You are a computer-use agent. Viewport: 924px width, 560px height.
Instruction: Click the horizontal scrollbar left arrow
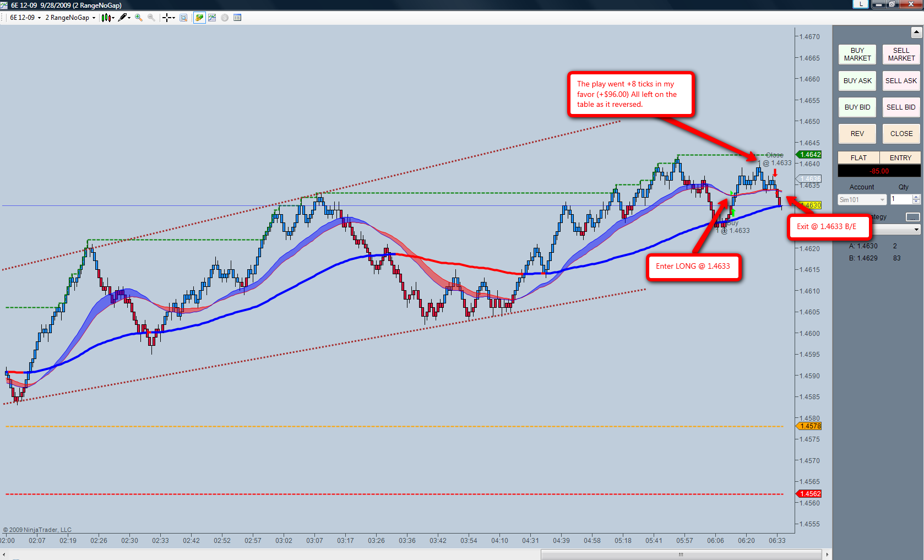point(4,554)
